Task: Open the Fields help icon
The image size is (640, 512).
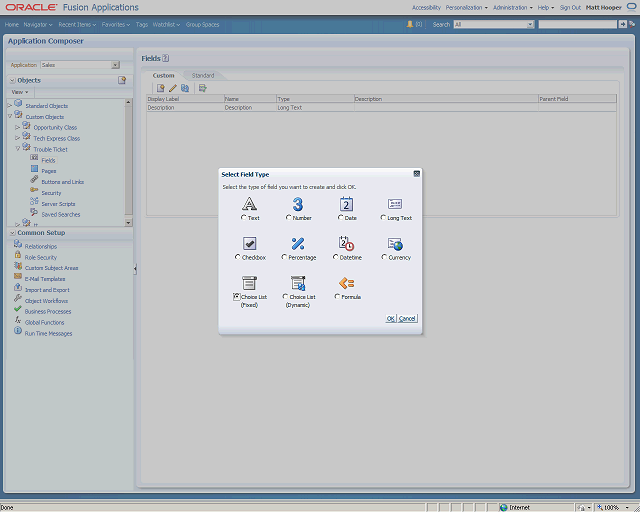Action: (x=165, y=58)
